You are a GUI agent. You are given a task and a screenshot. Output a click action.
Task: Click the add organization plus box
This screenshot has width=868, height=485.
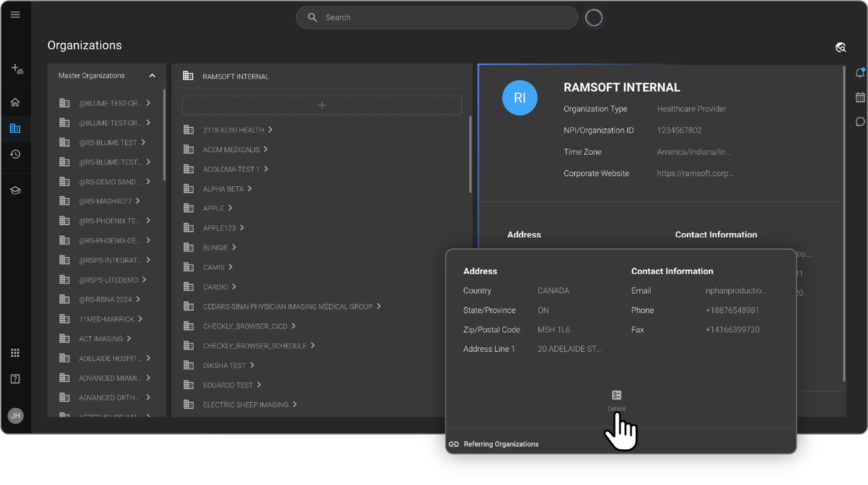tap(322, 105)
